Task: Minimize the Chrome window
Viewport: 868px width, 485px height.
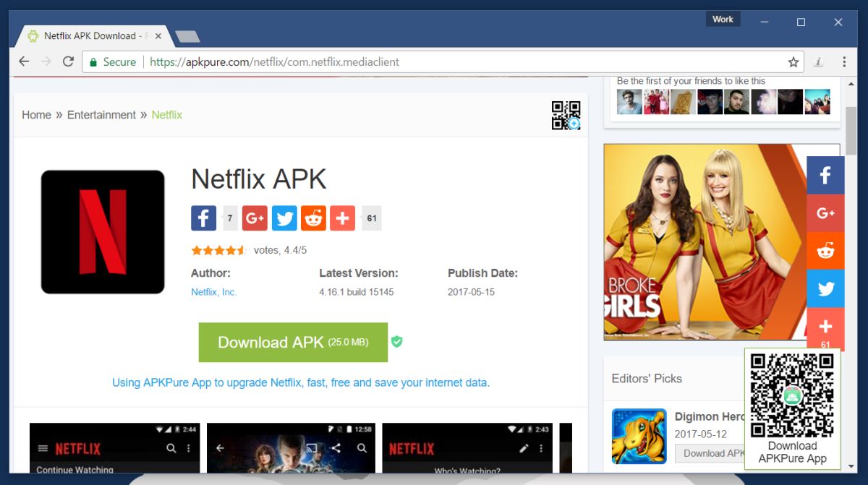Action: pyautogui.click(x=765, y=22)
